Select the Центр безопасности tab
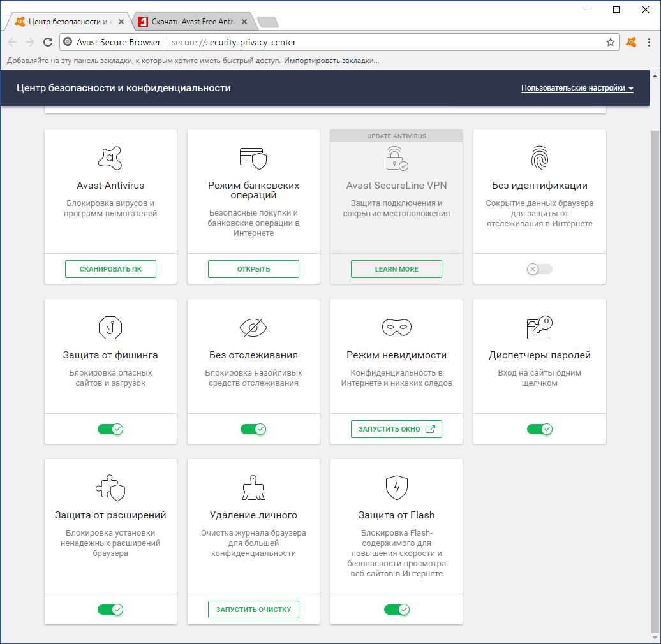This screenshot has width=661, height=644. 67,21
